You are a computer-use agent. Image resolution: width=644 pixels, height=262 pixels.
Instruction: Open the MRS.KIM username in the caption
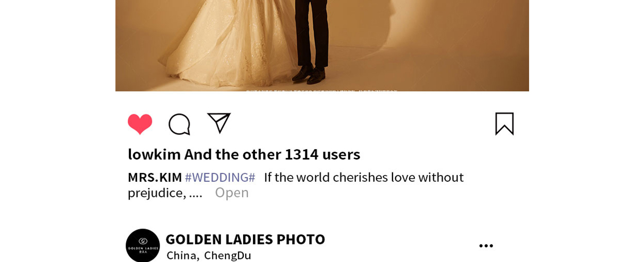point(155,177)
